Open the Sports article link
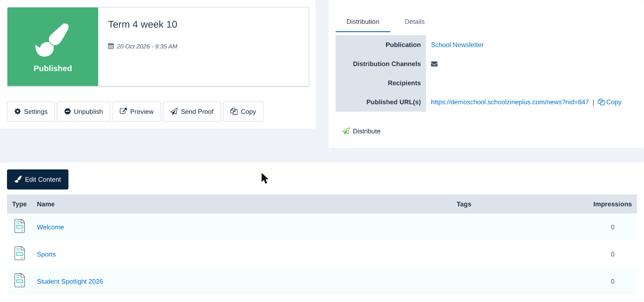The height and width of the screenshot is (302, 644). 46,254
